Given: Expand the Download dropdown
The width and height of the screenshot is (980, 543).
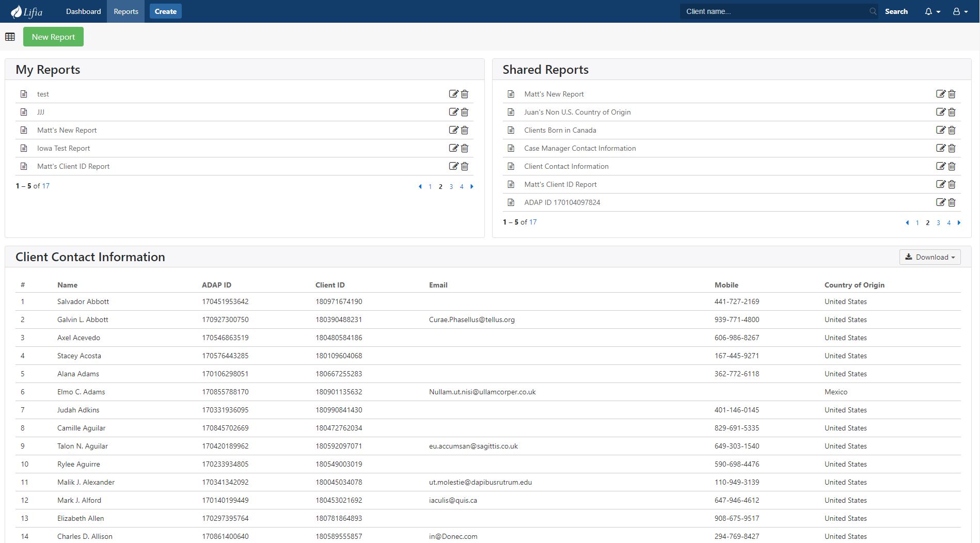Looking at the screenshot, I should tap(930, 257).
